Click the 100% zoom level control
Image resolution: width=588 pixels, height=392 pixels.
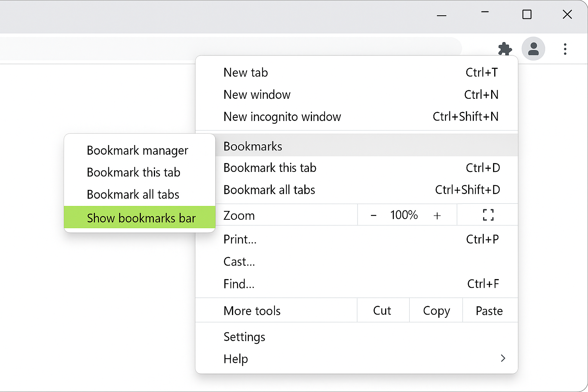tap(404, 215)
